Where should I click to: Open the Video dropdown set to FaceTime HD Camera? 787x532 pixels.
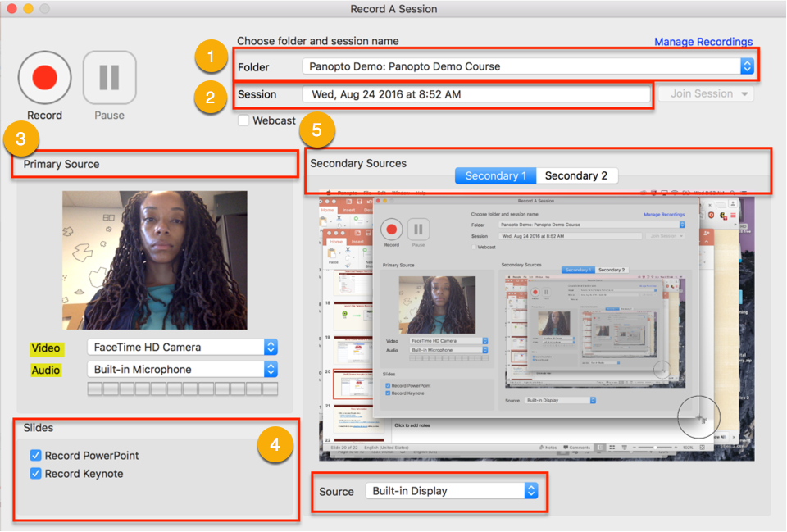183,348
